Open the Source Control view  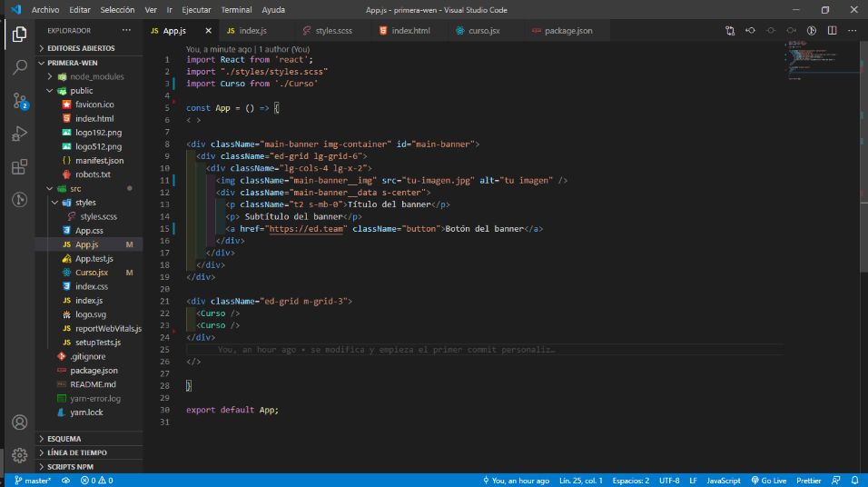19,101
